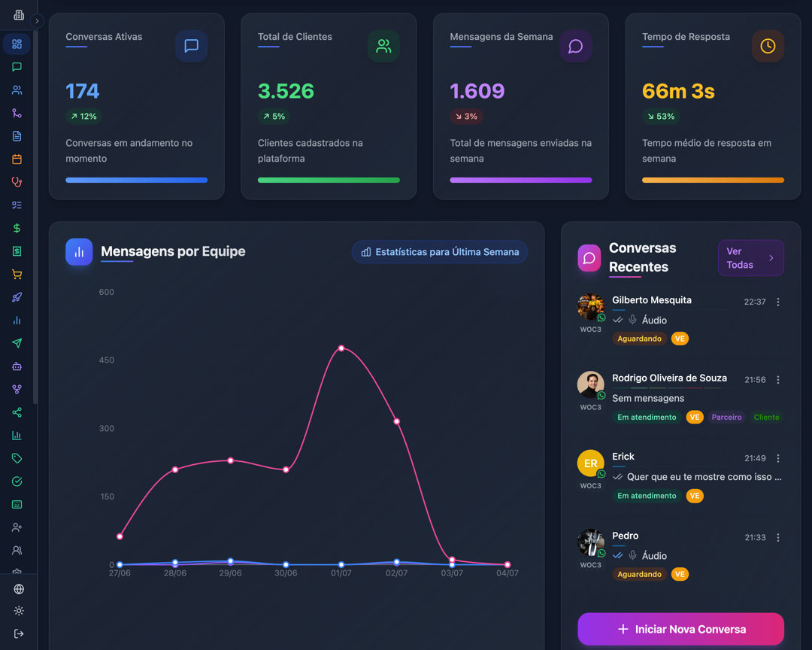Click the Conversas Recentes purple chat icon
Screen dimensions: 812x650
pos(589,257)
